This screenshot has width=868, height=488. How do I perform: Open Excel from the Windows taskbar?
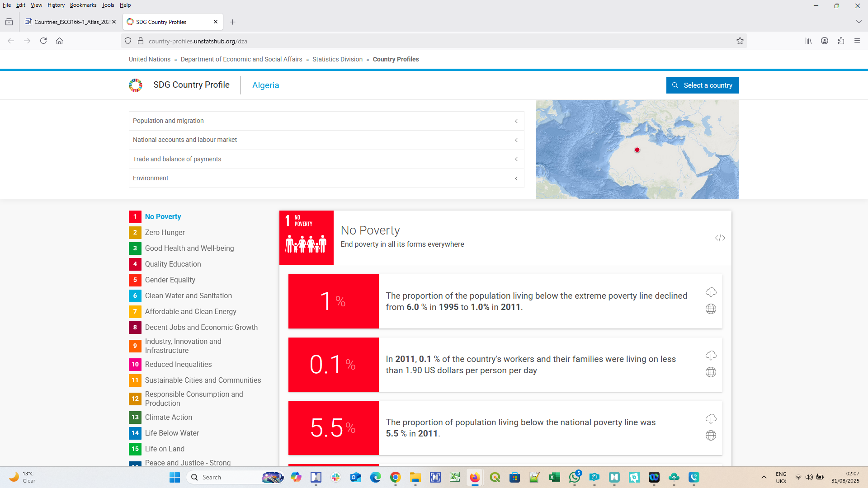[x=554, y=478]
